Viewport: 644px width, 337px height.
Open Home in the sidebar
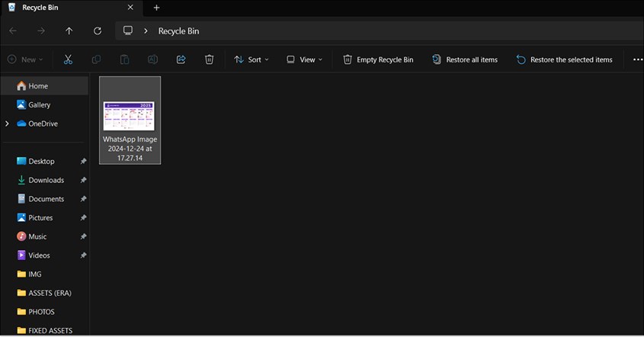pyautogui.click(x=44, y=86)
